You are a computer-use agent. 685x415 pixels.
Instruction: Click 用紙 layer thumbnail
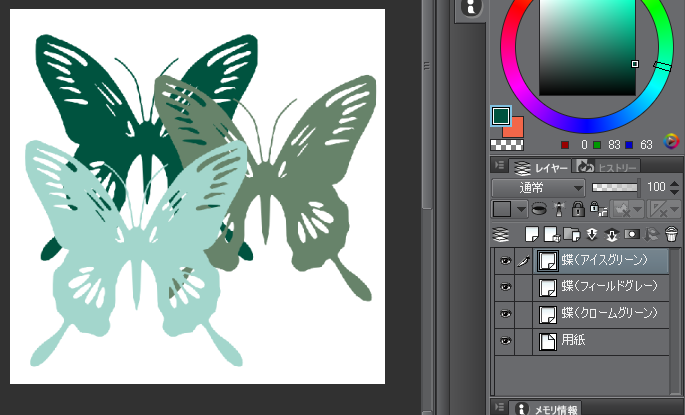547,341
